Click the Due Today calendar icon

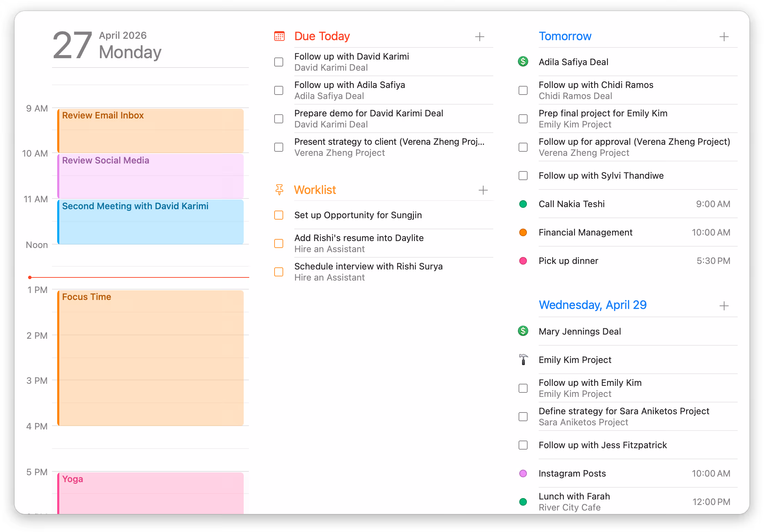click(x=279, y=36)
